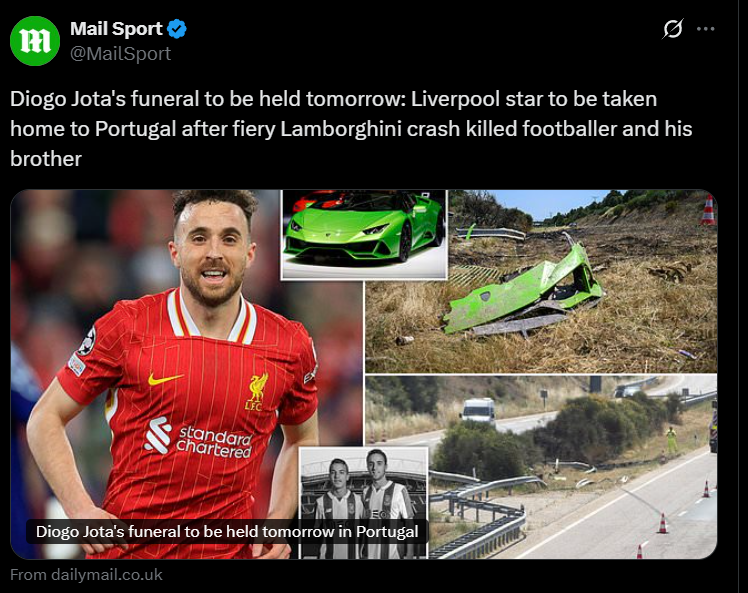Screen dimensions: 748x593
Task: Click the Standard Chartered sponsor logo
Action: click(x=198, y=437)
